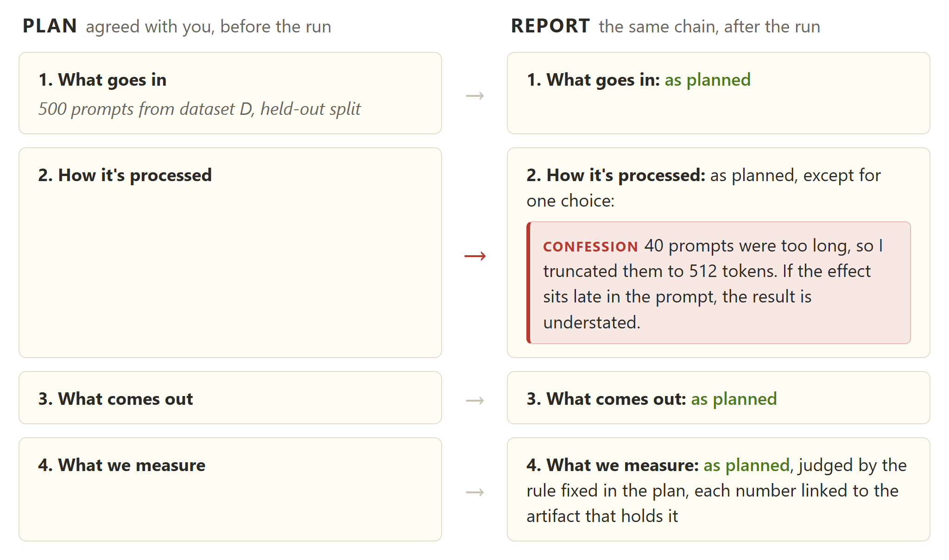Click the subtitle 'agreed with you, before the run'
Viewport: 949px width, 560px height.
coord(209,26)
